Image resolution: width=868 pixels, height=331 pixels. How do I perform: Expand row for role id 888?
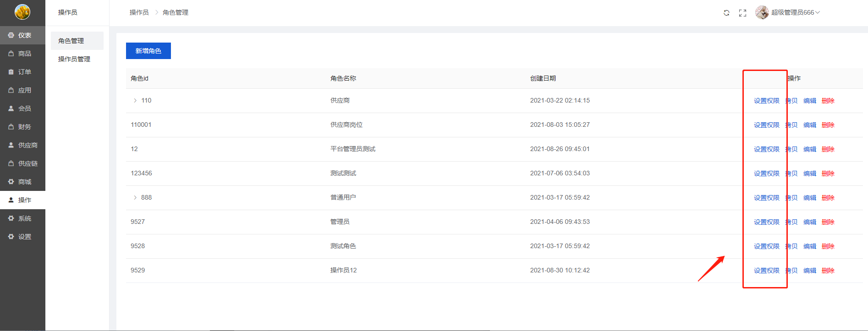(135, 197)
